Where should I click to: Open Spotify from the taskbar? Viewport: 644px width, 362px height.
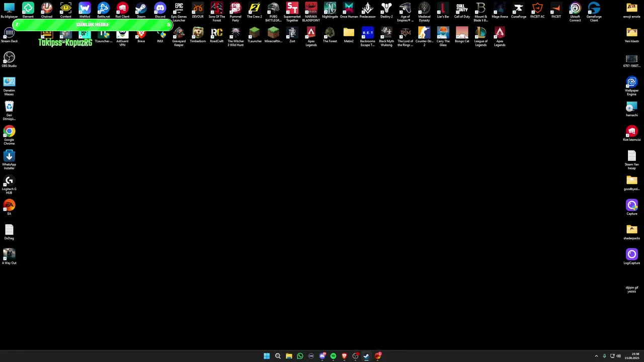point(333,356)
